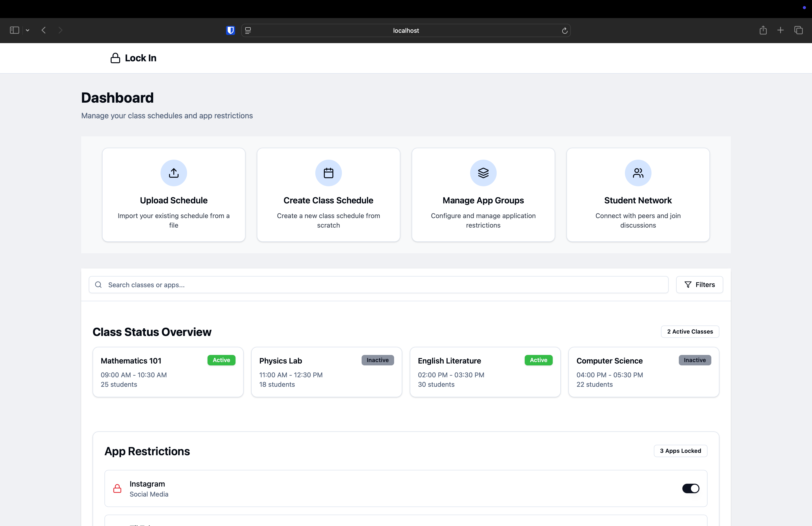Click the Upload Schedule upload icon
This screenshot has width=812, height=526.
point(174,173)
